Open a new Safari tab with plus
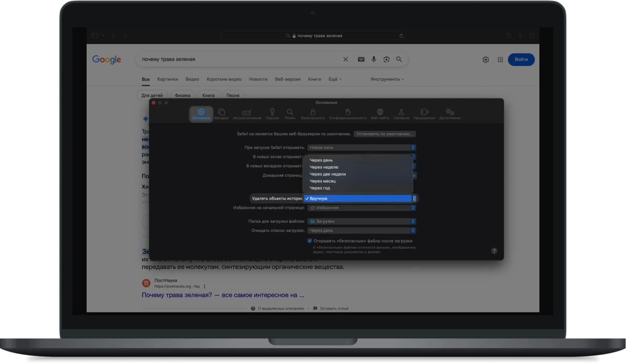Image resolution: width=626 pixels, height=364 pixels. click(520, 35)
